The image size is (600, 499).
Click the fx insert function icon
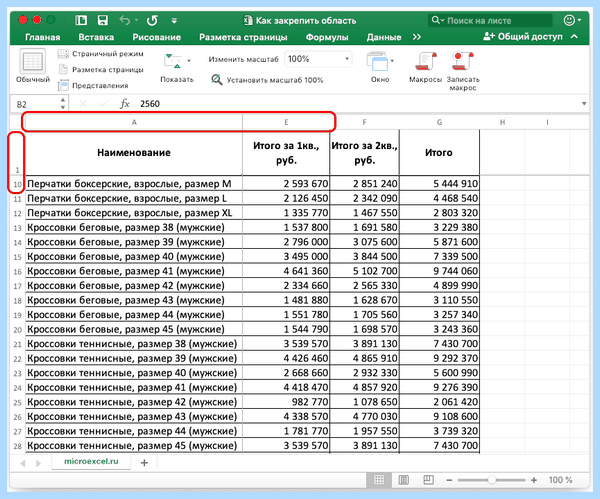click(125, 104)
